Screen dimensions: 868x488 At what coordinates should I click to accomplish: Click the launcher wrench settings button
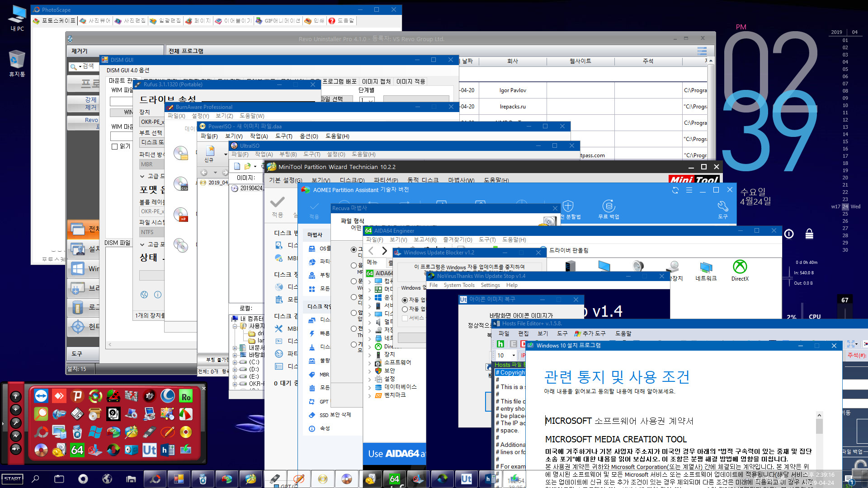16,422
